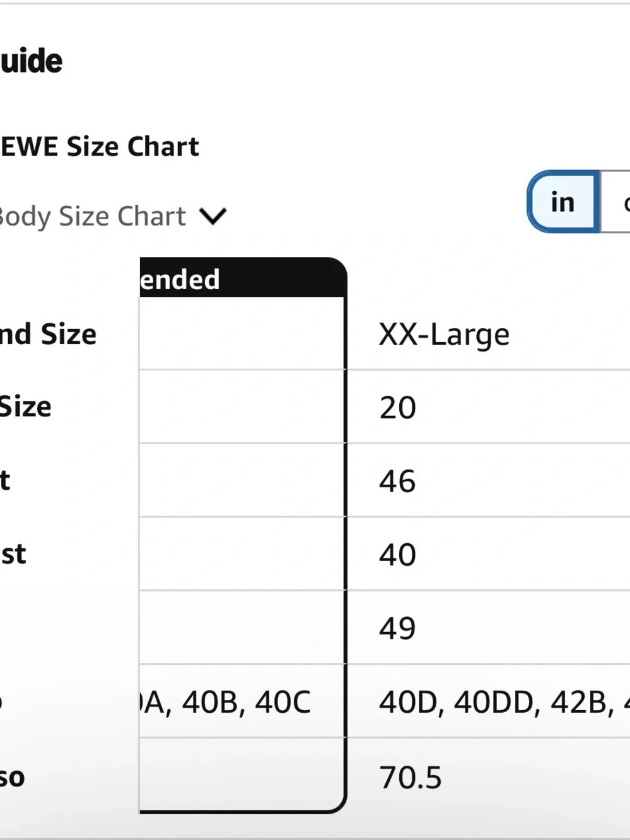Click the chevron next to Body Size Chart
The width and height of the screenshot is (630, 840).
tap(213, 217)
